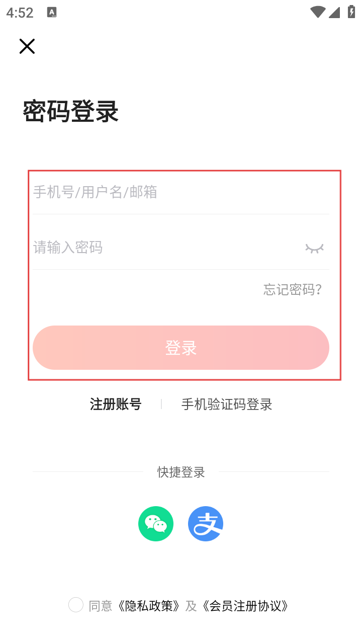Open the 《会员注册协议》 link
This screenshot has height=644, width=362.
[245, 606]
